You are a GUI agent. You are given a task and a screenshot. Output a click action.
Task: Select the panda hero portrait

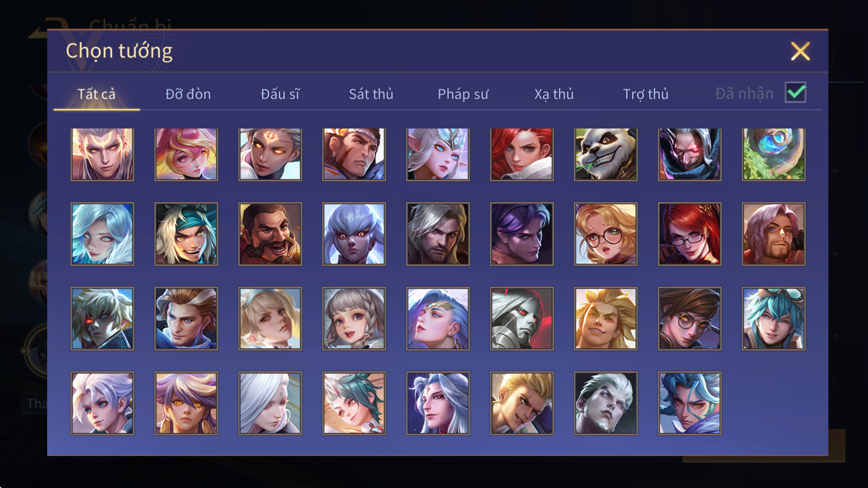point(605,154)
